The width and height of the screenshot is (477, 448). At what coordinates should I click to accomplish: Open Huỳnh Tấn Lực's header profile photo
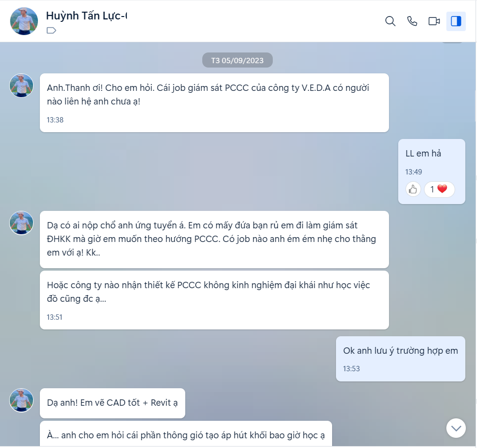coord(24,21)
